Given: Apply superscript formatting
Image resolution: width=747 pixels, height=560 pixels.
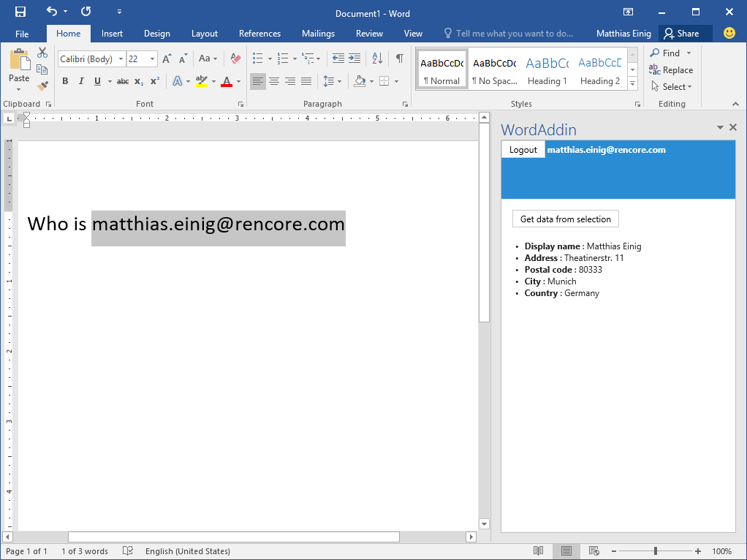Looking at the screenshot, I should 154,81.
